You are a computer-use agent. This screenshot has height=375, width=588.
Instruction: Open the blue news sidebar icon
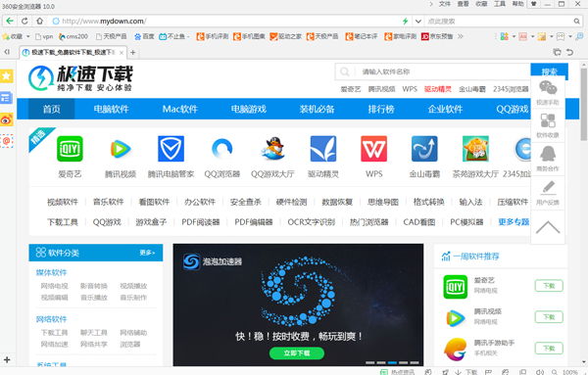click(7, 98)
